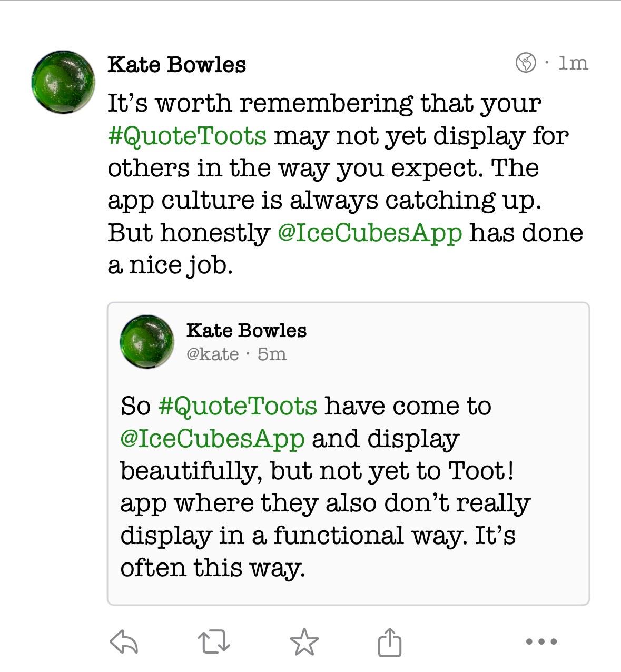Tap the avatar inside the quoted post
621x672 pixels.
point(147,341)
